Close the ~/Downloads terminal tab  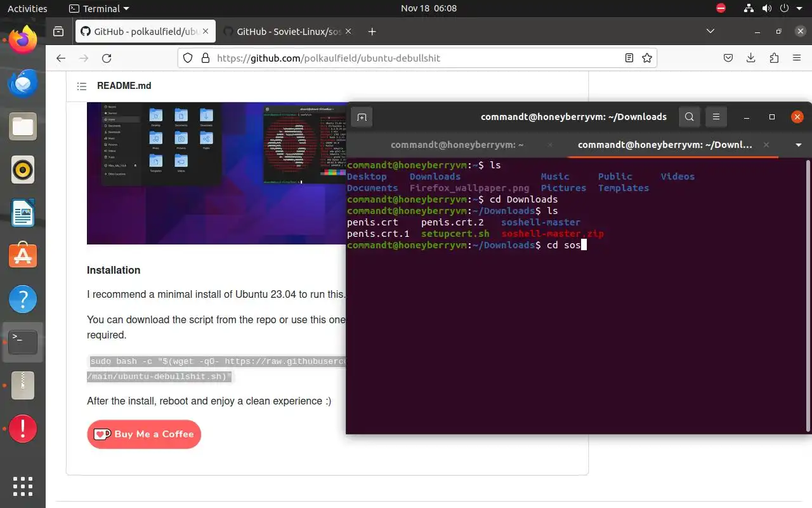point(766,145)
